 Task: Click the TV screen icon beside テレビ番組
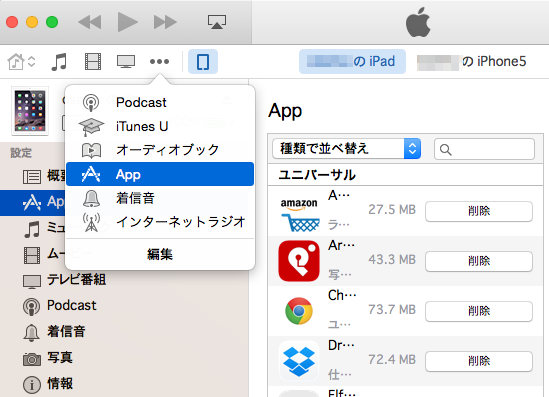click(32, 281)
